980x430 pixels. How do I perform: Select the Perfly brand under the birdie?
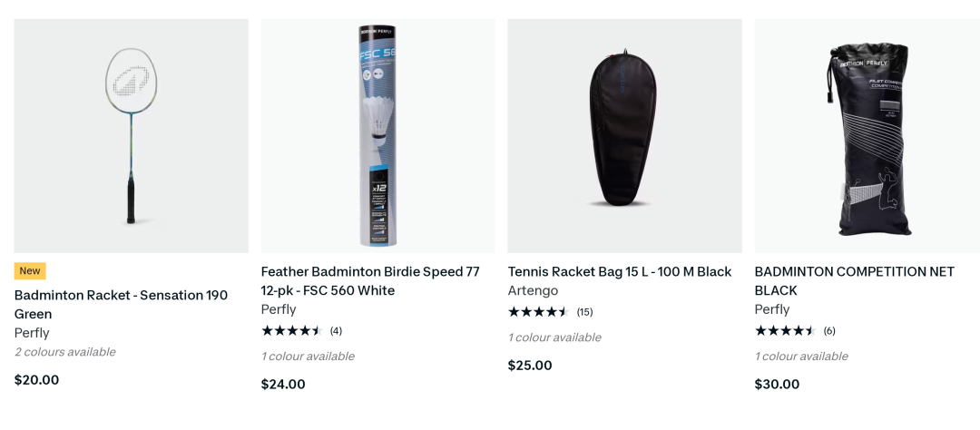tap(279, 309)
